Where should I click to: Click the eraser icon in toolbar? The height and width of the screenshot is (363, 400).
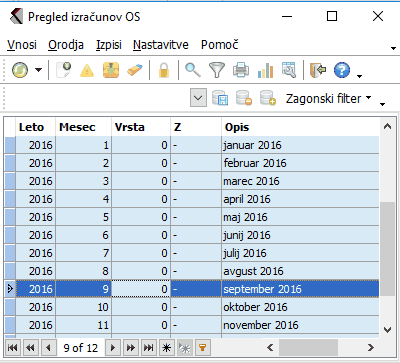[x=135, y=70]
